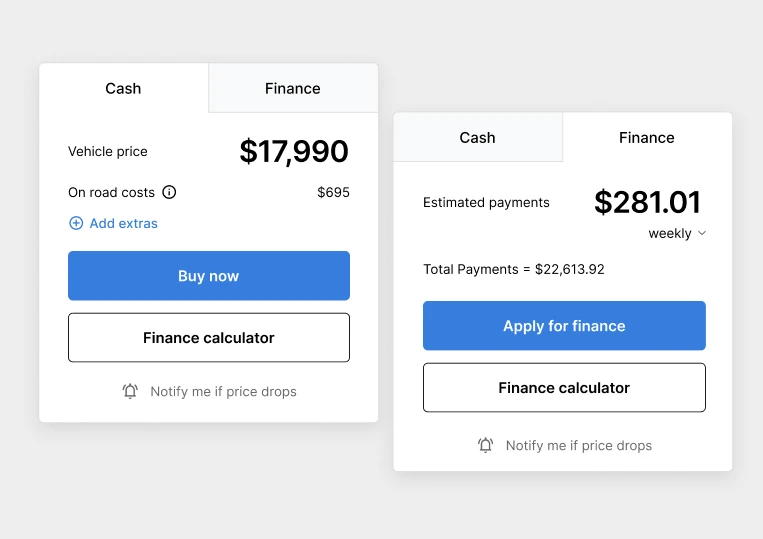Screen dimensions: 763x539
Task: Click the bell icon under Apply for finance
Action: [486, 445]
